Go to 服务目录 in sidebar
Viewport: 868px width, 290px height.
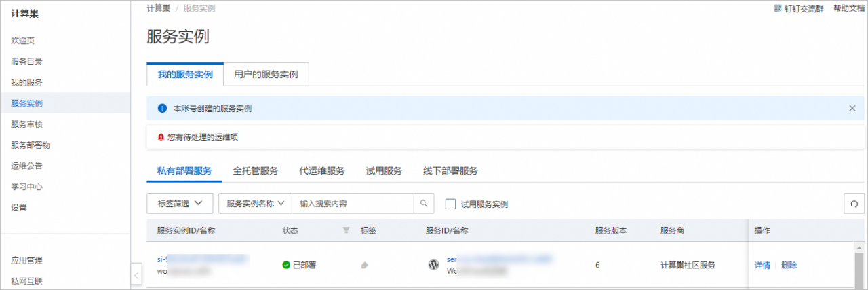pyautogui.click(x=27, y=62)
